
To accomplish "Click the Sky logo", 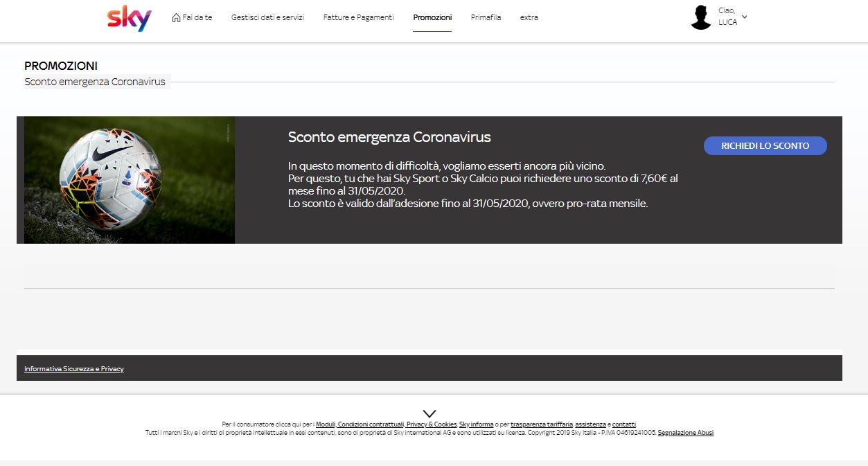I will click(130, 19).
